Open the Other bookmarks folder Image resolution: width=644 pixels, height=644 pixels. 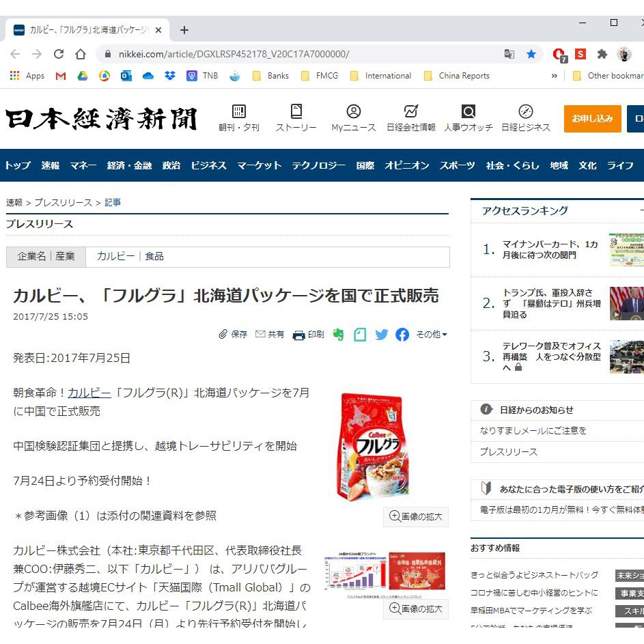coord(608,76)
